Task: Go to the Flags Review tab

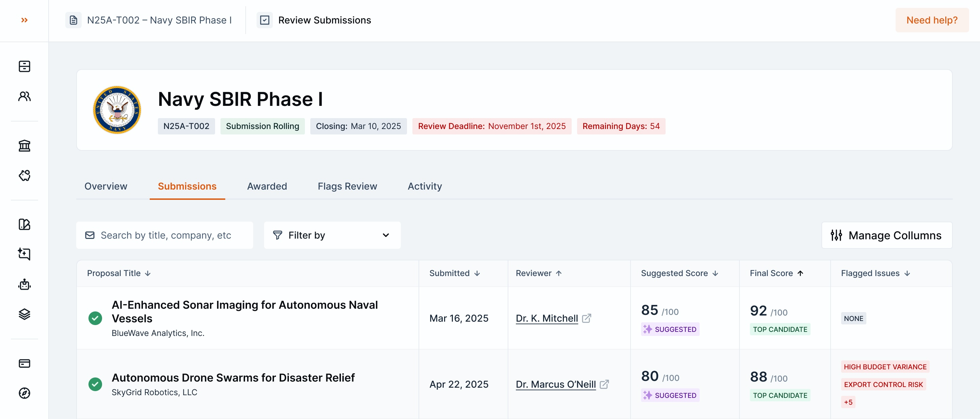Action: coord(347,186)
